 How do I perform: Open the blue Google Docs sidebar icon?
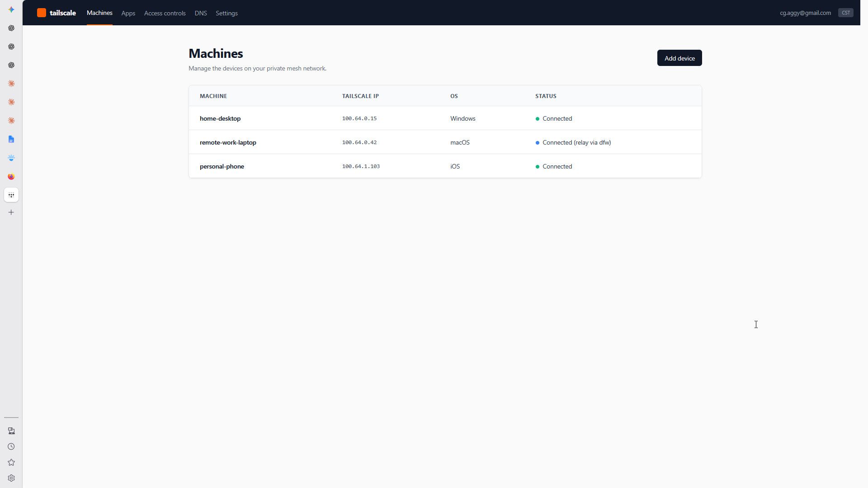coord(11,139)
